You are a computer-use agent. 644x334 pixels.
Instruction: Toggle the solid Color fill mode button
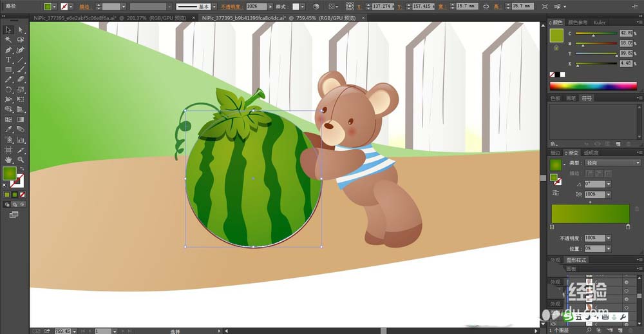7,195
